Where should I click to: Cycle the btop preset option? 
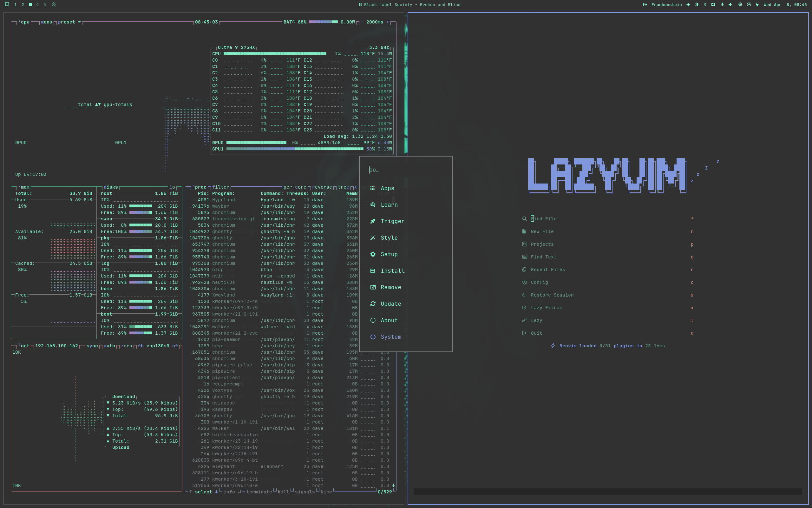point(69,22)
